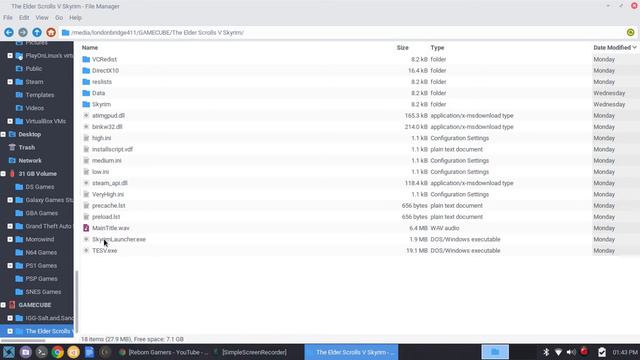Screen dimensions: 640x360
Task: Select the reslists folder icon
Action: coord(86,82)
